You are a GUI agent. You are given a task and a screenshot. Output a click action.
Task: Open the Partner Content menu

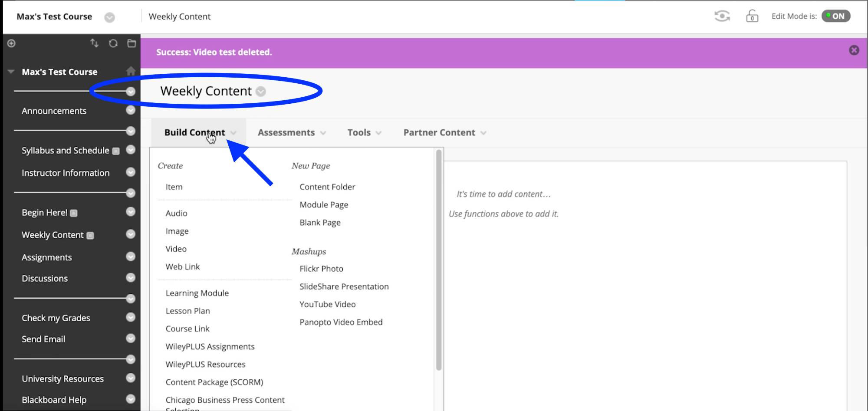(x=444, y=133)
